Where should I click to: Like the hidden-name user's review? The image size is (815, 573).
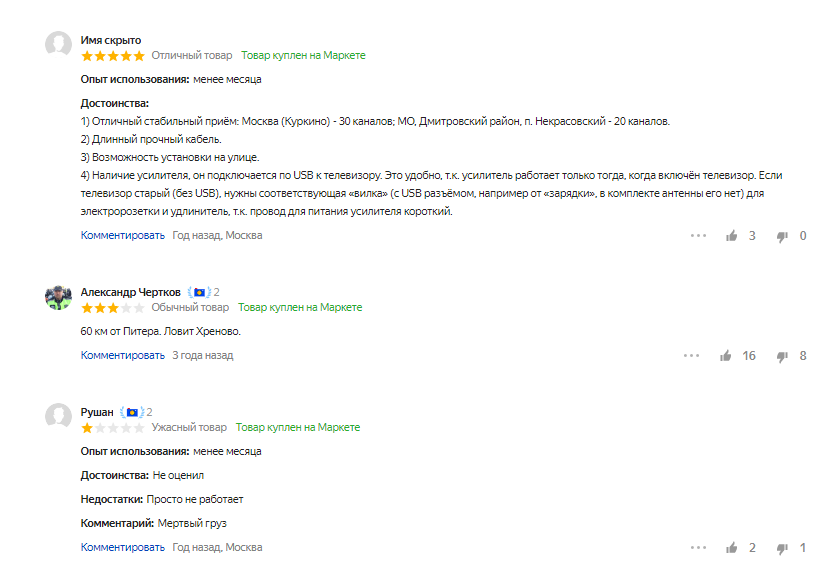coord(732,236)
